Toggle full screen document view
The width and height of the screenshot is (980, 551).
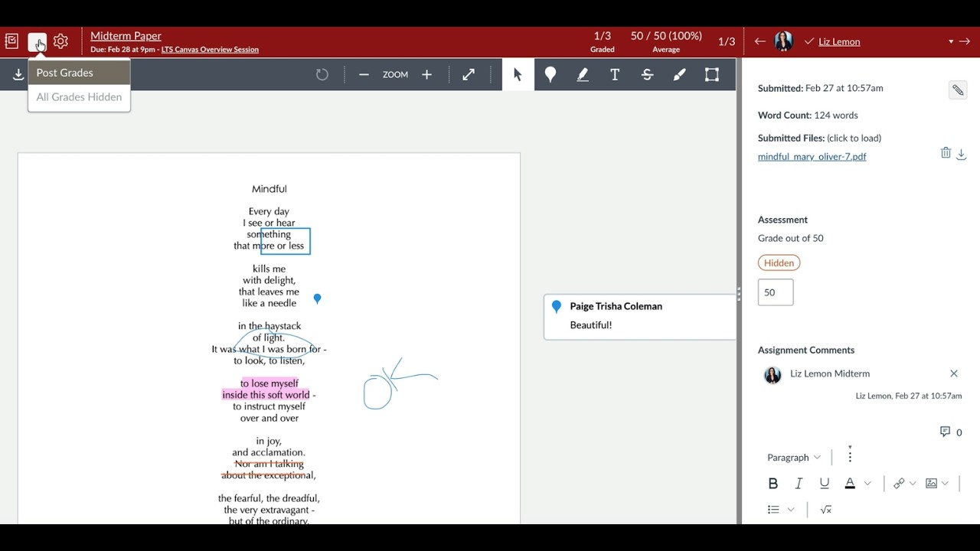pos(469,74)
